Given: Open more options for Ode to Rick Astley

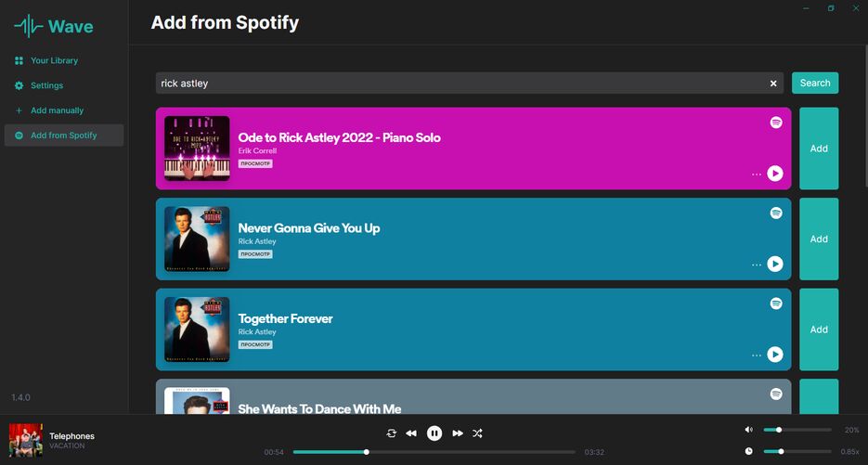Looking at the screenshot, I should click(x=757, y=174).
